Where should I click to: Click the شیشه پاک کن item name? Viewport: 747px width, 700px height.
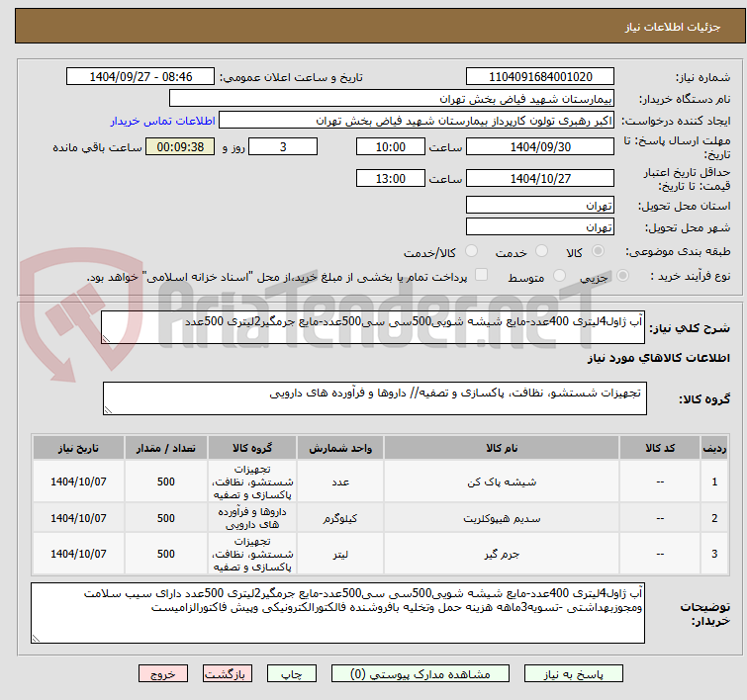(x=502, y=481)
